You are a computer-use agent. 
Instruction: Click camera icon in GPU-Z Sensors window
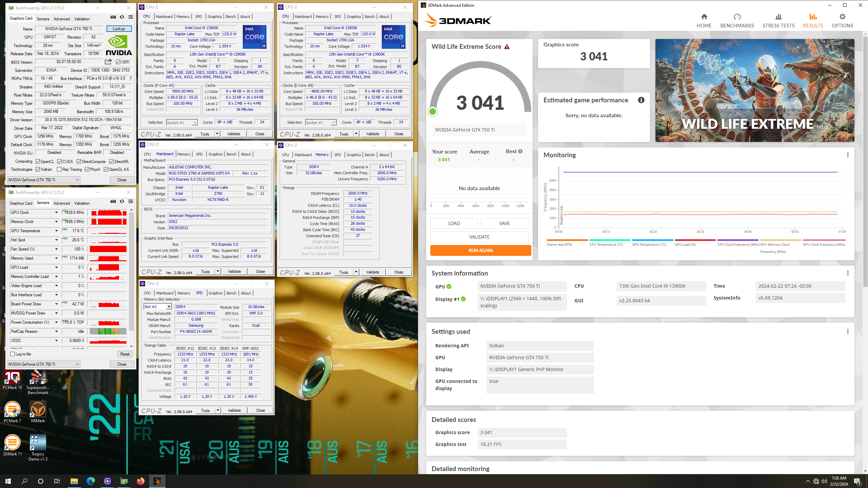pos(113,202)
